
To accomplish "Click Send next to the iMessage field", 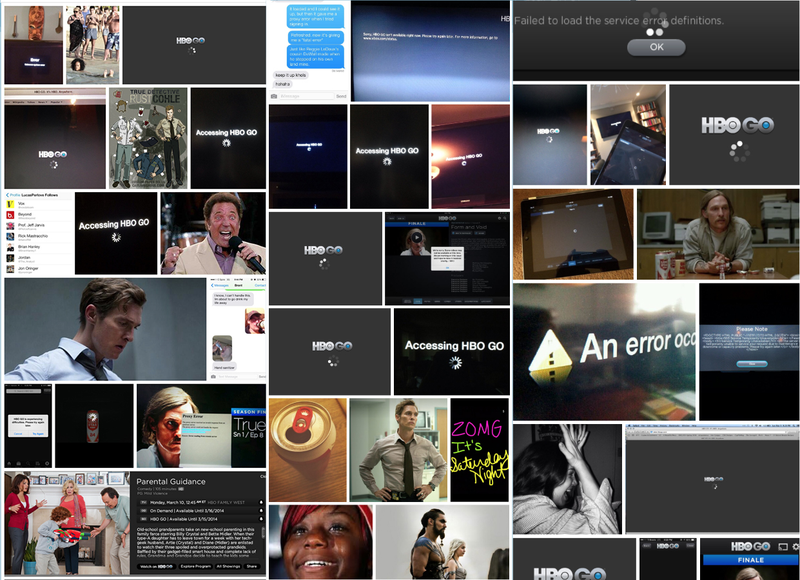I will [341, 96].
